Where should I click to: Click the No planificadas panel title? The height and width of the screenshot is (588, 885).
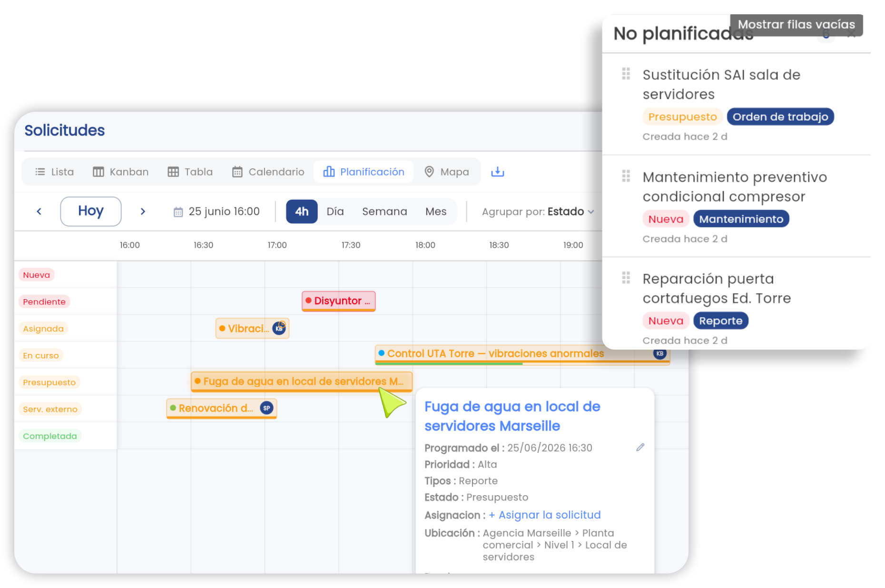coord(683,33)
